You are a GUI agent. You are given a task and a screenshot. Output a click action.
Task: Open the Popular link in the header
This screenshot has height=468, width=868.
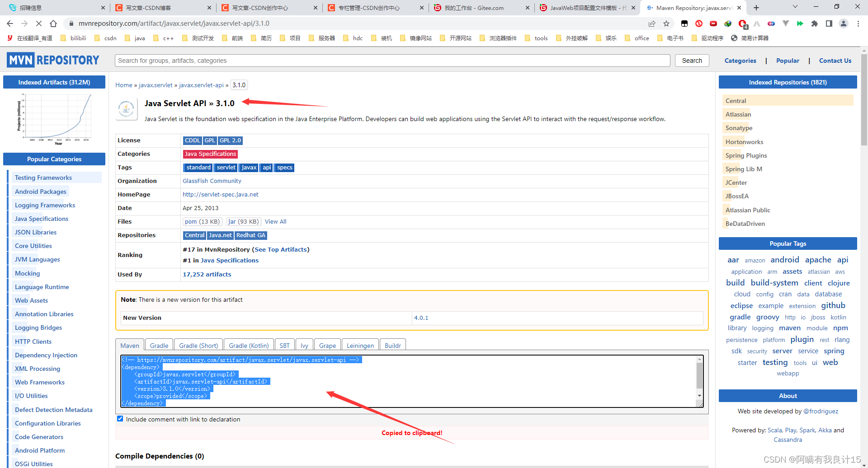[x=788, y=61]
